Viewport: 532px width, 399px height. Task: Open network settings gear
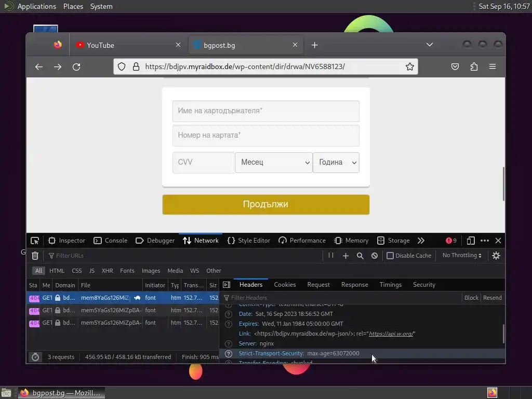(496, 256)
